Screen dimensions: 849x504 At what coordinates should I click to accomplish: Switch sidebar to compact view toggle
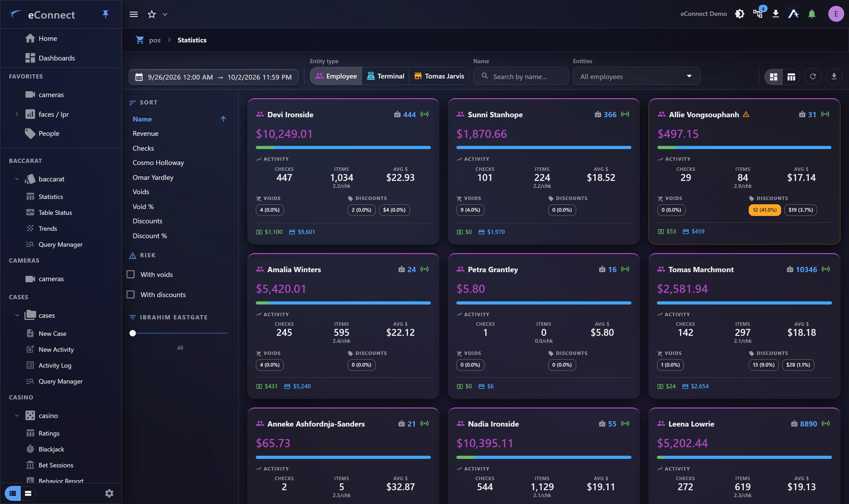(28, 493)
